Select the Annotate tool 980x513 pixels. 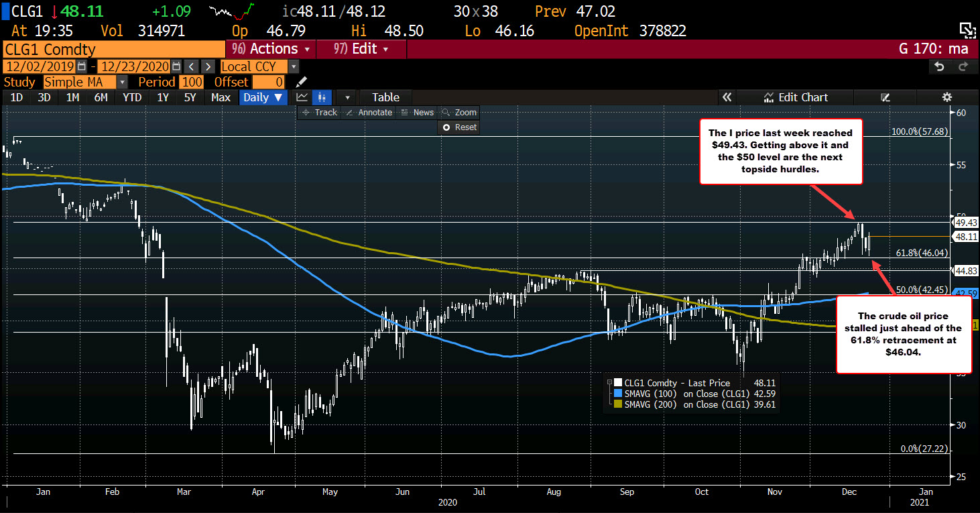tap(369, 112)
